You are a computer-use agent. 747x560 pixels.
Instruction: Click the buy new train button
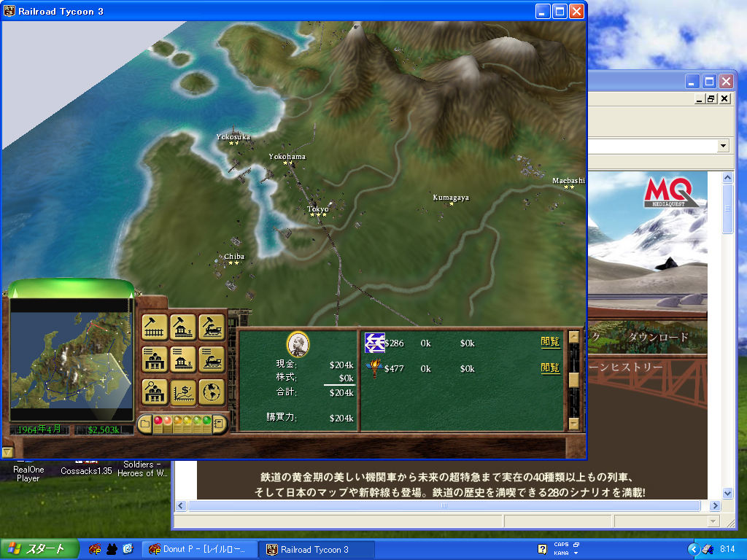pyautogui.click(x=212, y=327)
